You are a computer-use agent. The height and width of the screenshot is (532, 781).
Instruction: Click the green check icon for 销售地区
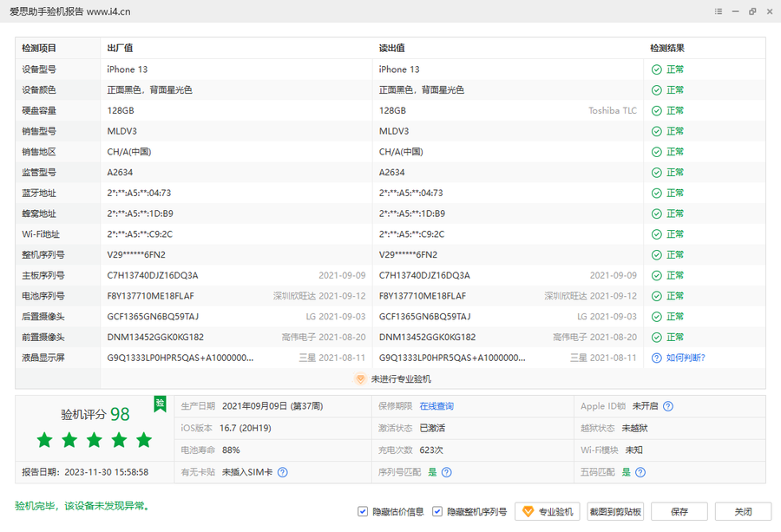tap(657, 152)
